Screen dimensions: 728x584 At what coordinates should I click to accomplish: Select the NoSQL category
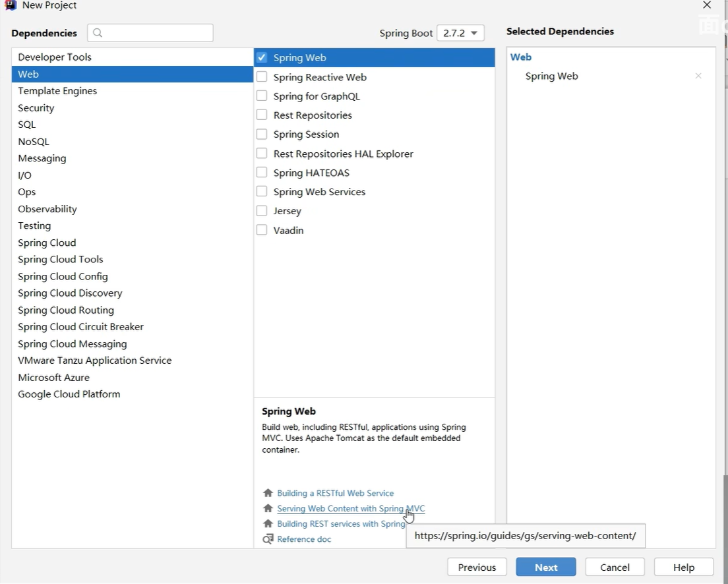pyautogui.click(x=133, y=142)
